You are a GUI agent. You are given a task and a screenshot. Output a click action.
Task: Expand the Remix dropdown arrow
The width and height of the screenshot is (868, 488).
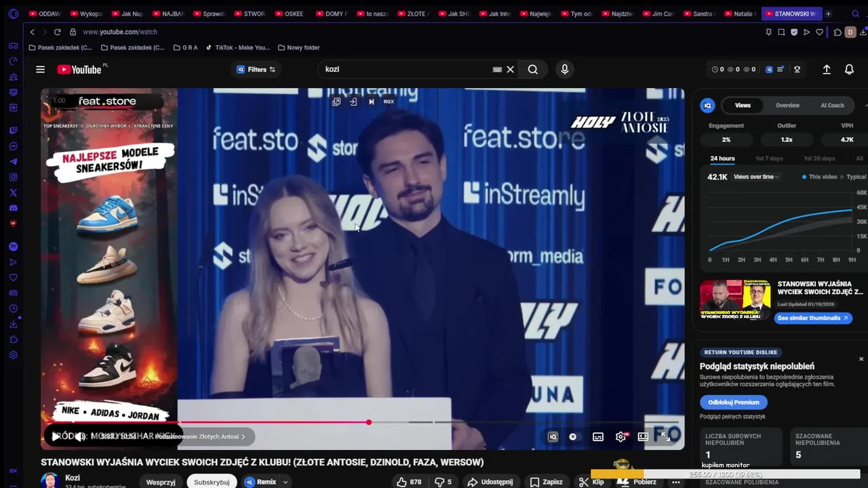pos(285,482)
